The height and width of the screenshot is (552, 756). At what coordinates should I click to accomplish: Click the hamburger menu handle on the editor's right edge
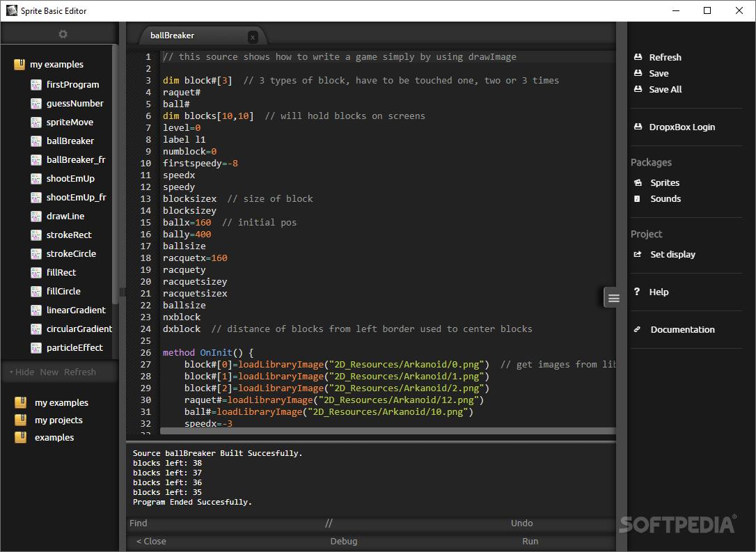coord(613,298)
